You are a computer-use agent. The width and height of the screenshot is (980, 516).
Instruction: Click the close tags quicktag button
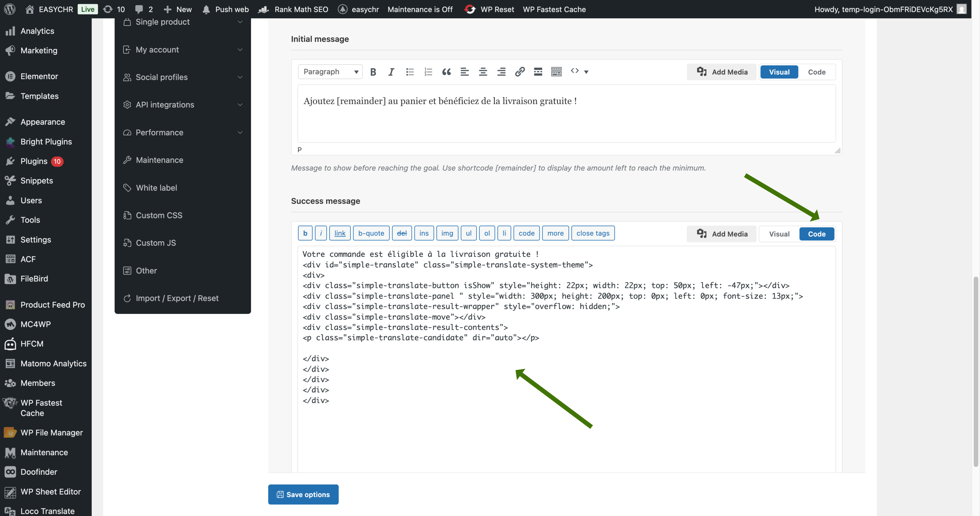pos(593,233)
